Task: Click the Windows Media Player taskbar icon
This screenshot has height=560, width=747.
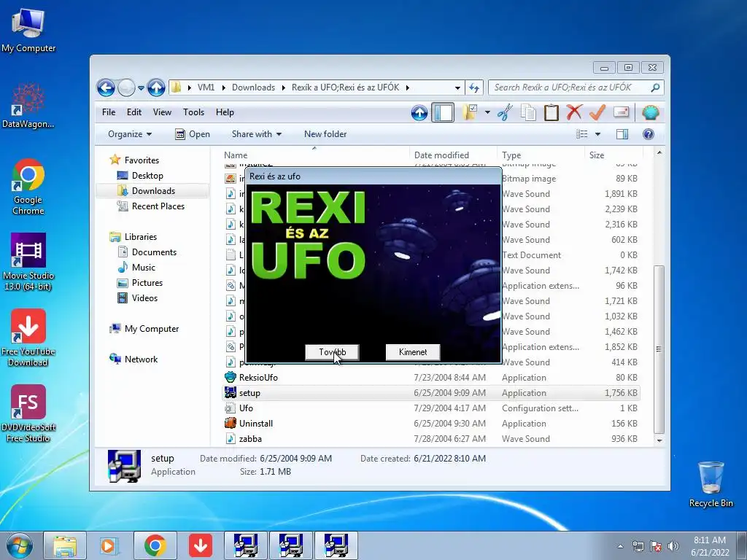Action: [x=109, y=545]
